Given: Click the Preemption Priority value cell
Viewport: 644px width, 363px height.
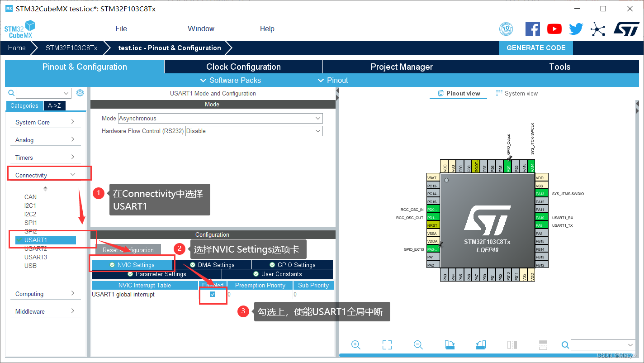Looking at the screenshot, I should click(x=259, y=294).
